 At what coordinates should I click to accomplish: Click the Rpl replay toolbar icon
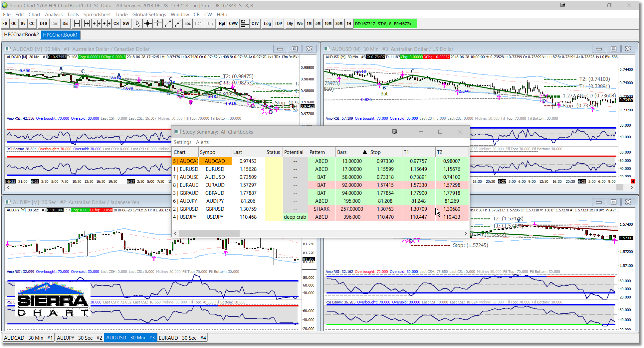[x=222, y=23]
